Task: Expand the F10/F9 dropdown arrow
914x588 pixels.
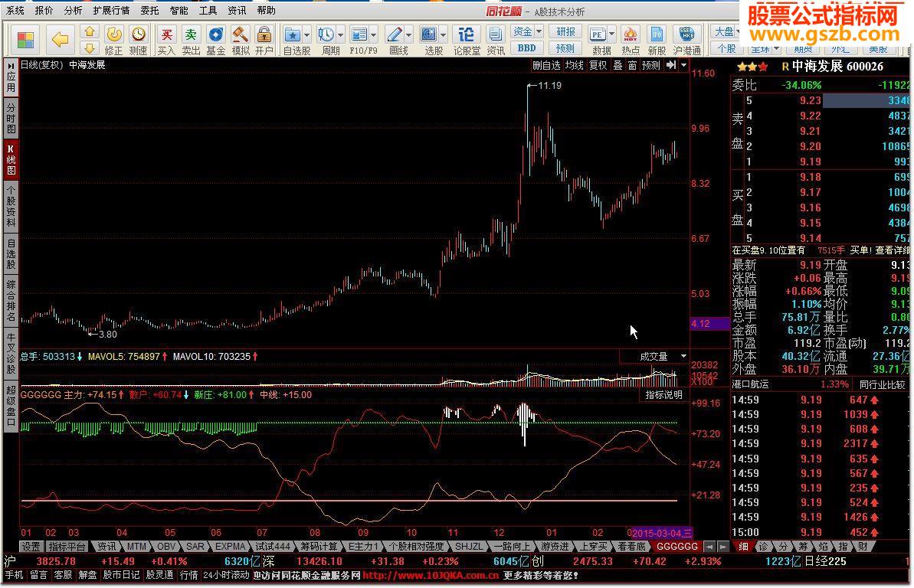Action: [374, 35]
